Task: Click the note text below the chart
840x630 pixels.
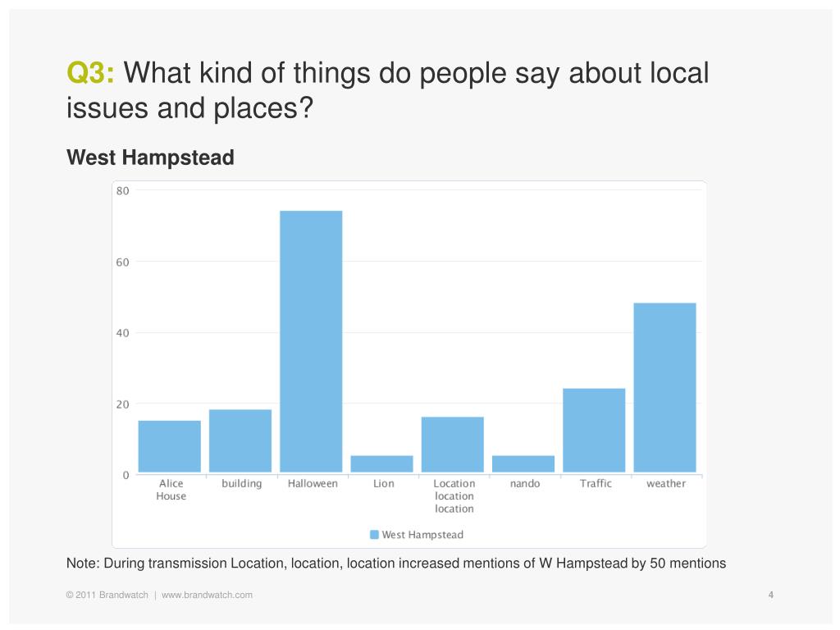Action: pyautogui.click(x=396, y=563)
